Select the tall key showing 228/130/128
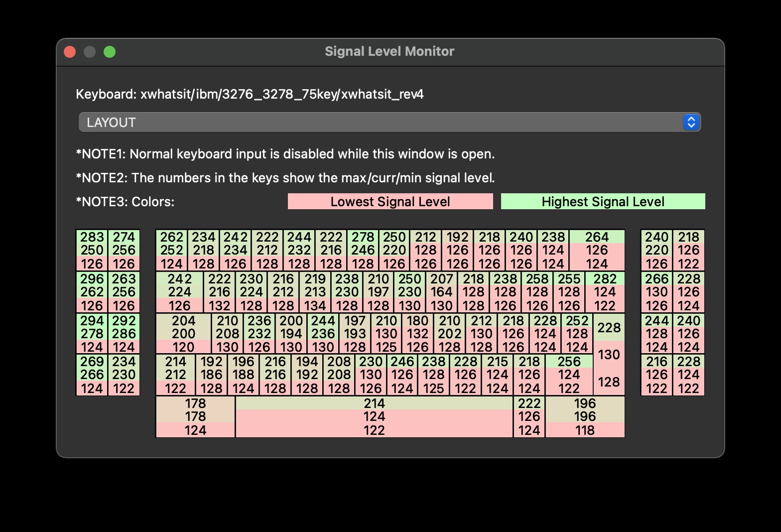 click(609, 355)
